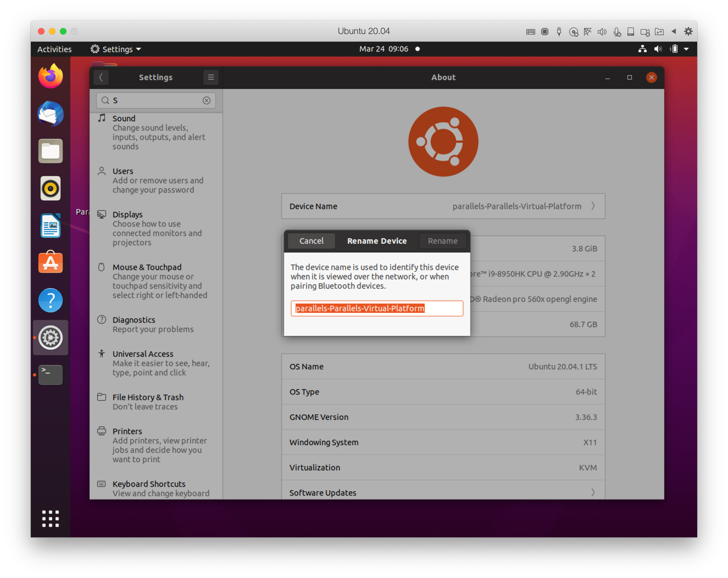Screen dimensions: 728x578
Task: Expand the Software Updates row chevron
Action: pyautogui.click(x=593, y=492)
